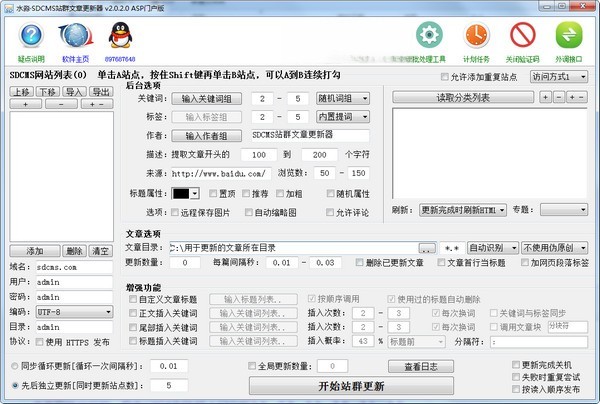The height and width of the screenshot is (404, 600).
Task: Click 输入关键词组 button
Action: [207, 99]
